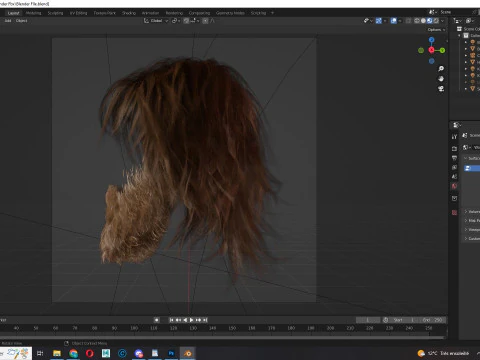Open the World properties tab
Screen dimensions: 480x360
coord(454,186)
